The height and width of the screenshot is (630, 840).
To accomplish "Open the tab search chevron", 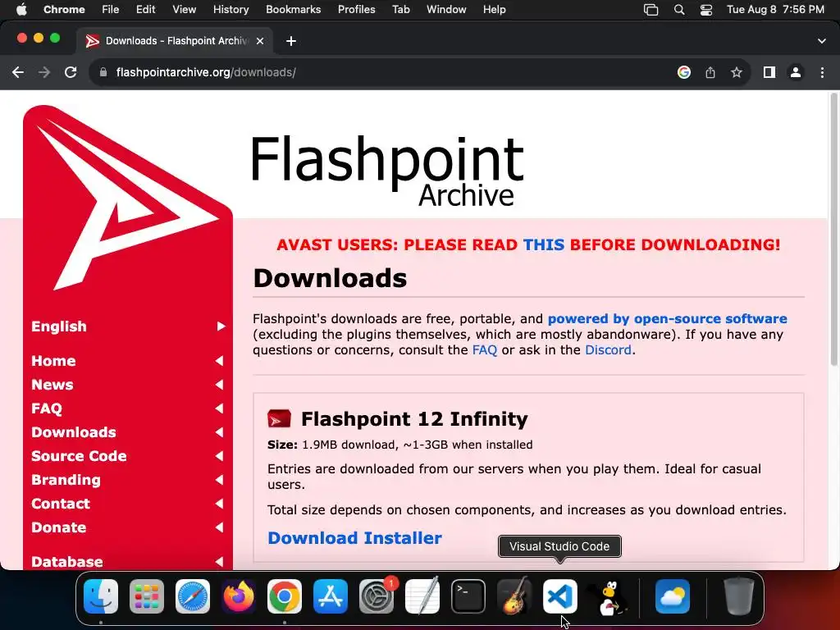I will [x=822, y=41].
